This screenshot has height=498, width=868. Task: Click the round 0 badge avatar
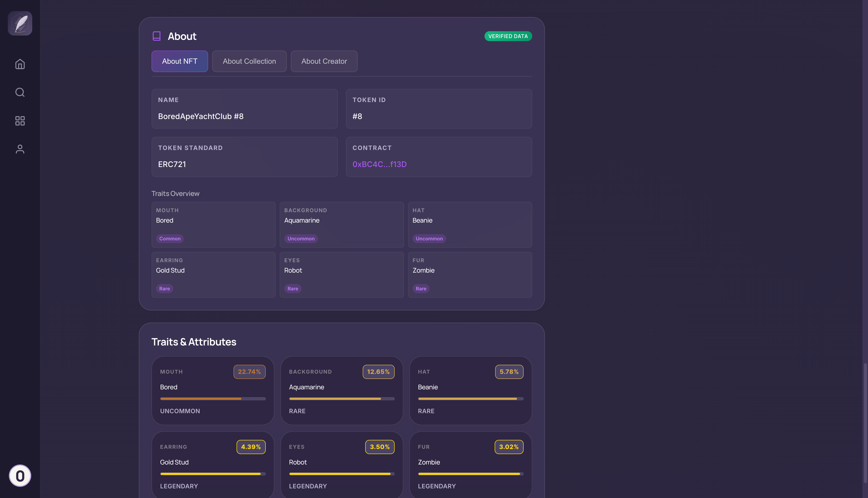[x=20, y=475]
